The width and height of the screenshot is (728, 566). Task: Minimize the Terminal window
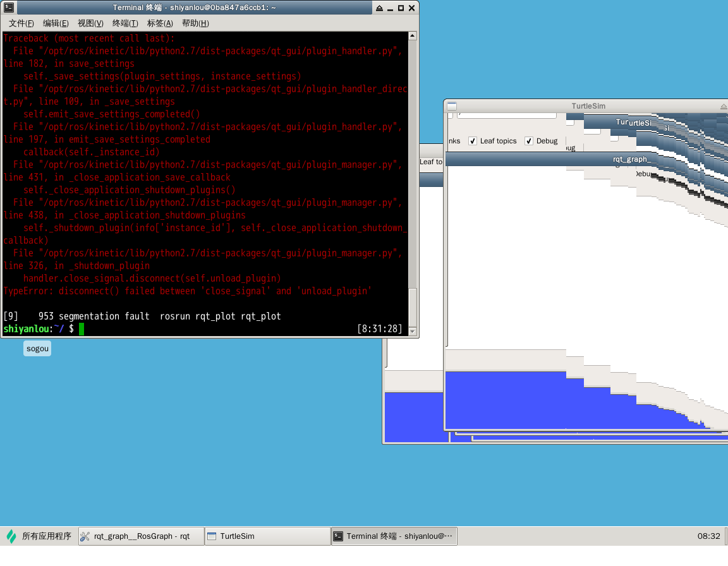pos(390,8)
